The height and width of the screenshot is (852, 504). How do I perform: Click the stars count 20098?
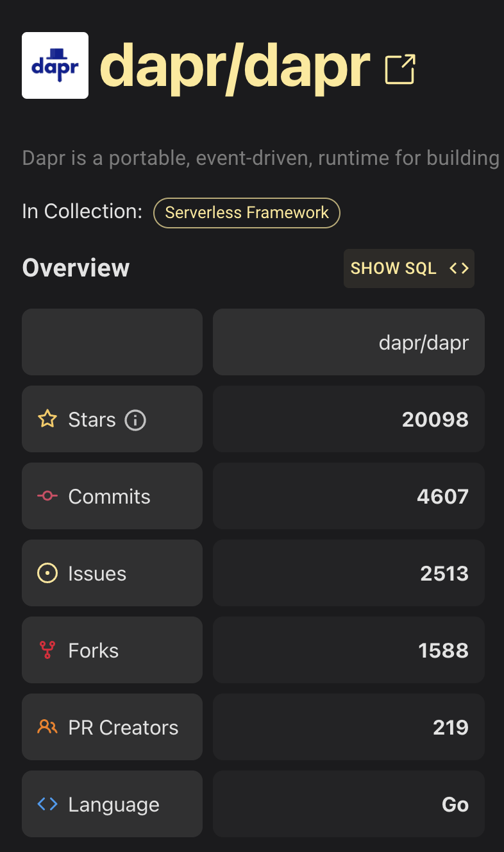coord(435,420)
